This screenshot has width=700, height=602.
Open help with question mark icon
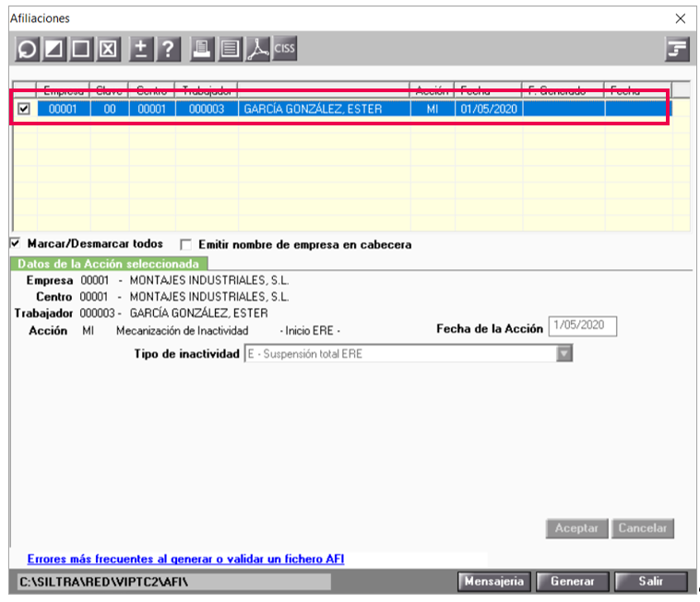coord(168,49)
